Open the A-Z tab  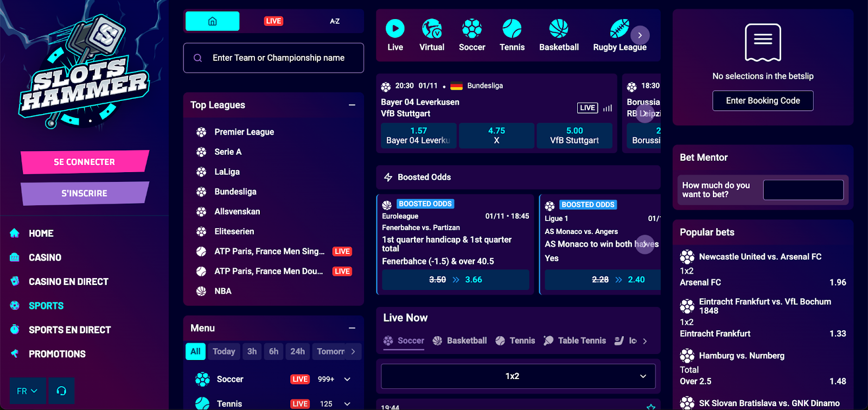[335, 21]
